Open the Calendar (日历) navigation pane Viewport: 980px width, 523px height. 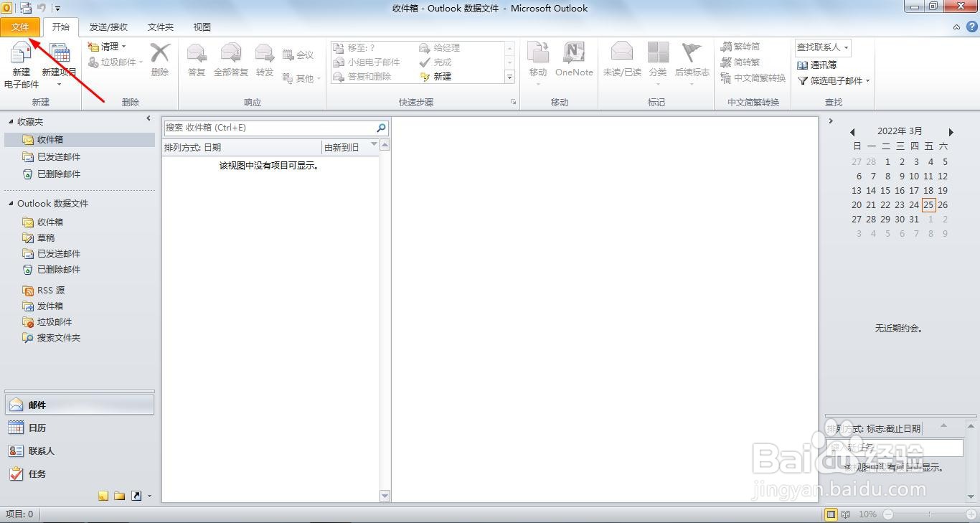point(79,428)
